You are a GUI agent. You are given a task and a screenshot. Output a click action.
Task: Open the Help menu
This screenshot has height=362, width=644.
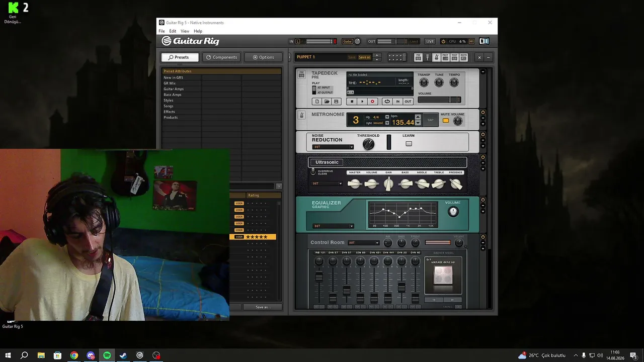coord(198,31)
